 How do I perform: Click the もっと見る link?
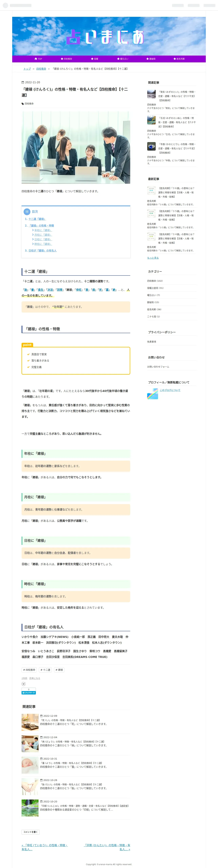153,258
